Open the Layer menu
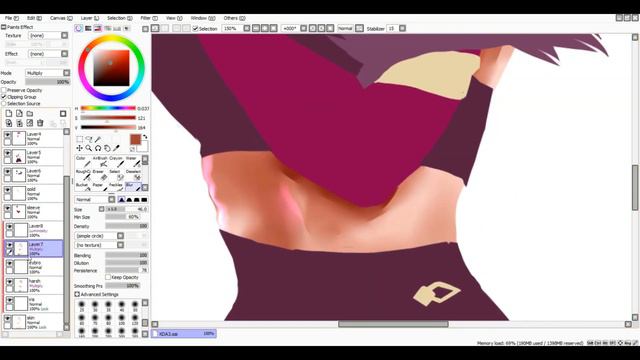This screenshot has width=640, height=360. tap(90, 18)
